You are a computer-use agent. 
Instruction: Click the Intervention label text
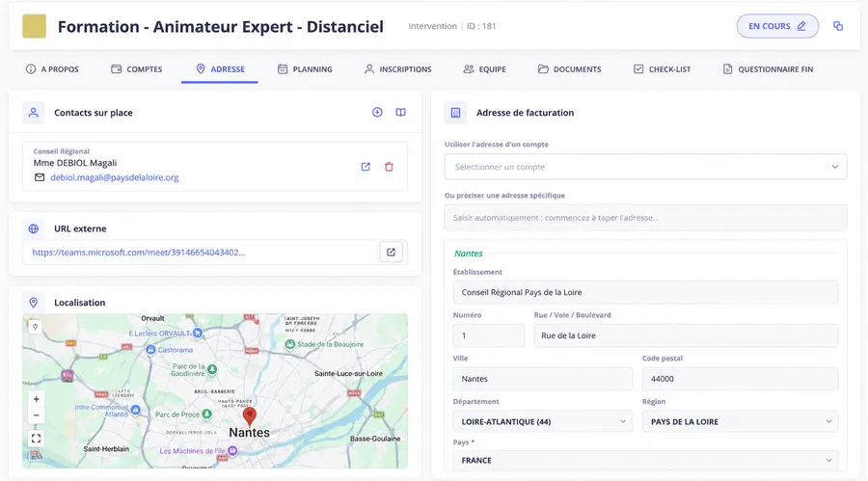point(432,26)
